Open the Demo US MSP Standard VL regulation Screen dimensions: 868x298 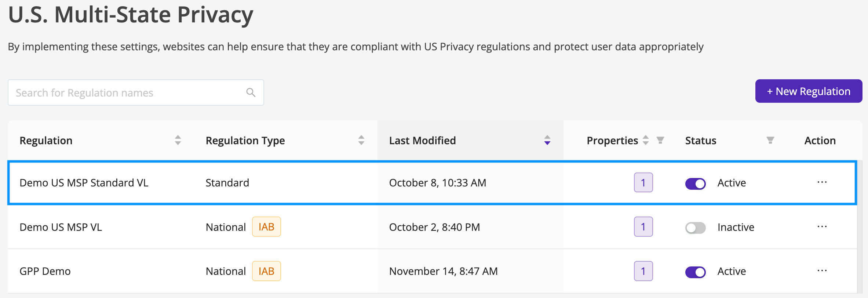tap(84, 182)
